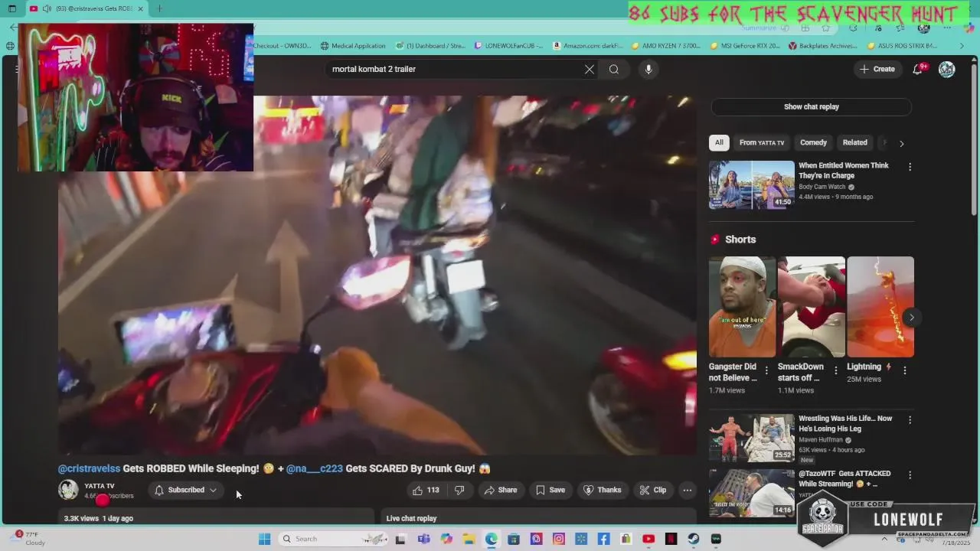This screenshot has width=980, height=551.
Task: Clear the YouTube search box with the X
Action: pos(589,69)
